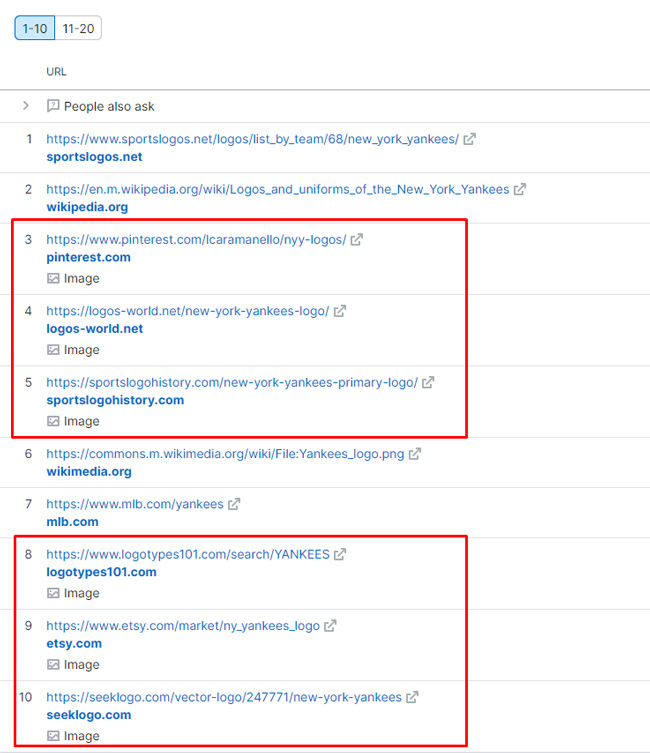Select rank number 10 in the results table
Image resolution: width=650 pixels, height=753 pixels.
pos(25,697)
